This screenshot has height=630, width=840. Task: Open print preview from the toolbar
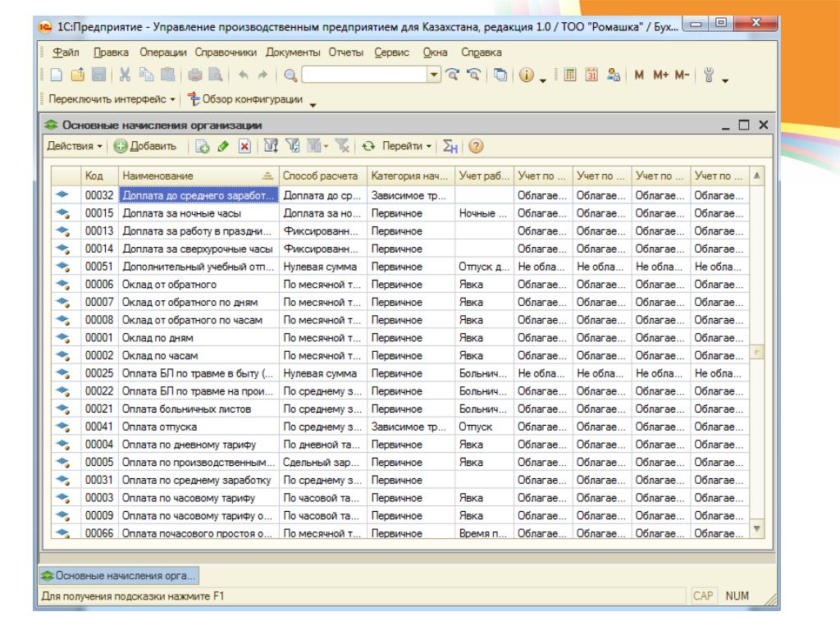pyautogui.click(x=216, y=75)
